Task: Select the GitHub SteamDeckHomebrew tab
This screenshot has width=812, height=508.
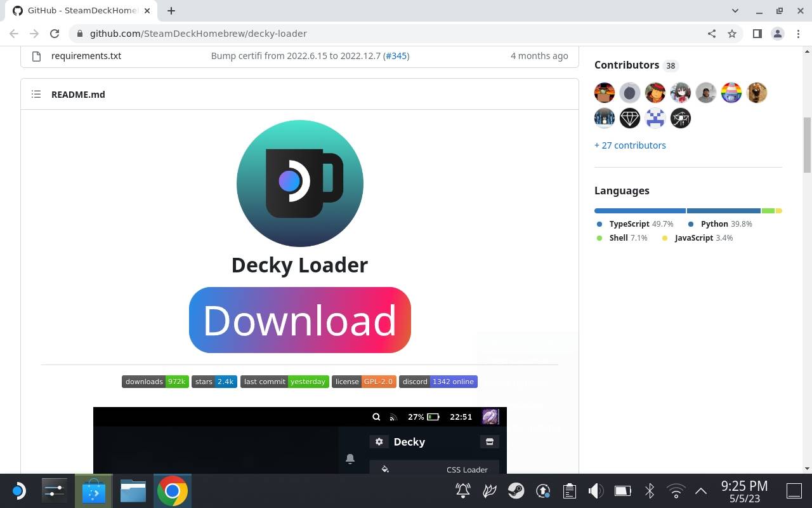Action: point(82,11)
